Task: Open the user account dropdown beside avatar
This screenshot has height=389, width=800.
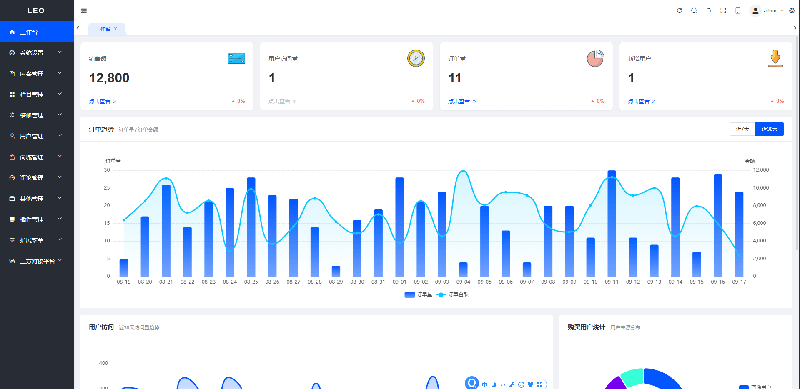Action: (x=772, y=11)
